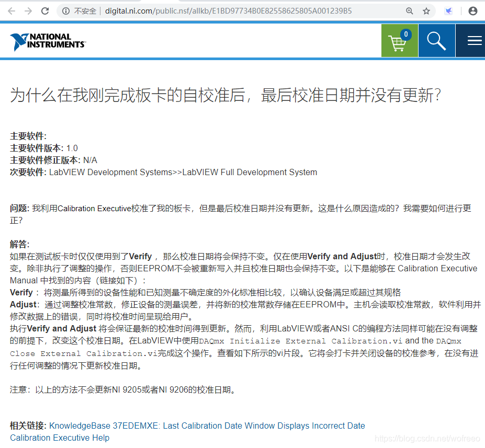Click the '注意' note about NI 9205

(123, 389)
